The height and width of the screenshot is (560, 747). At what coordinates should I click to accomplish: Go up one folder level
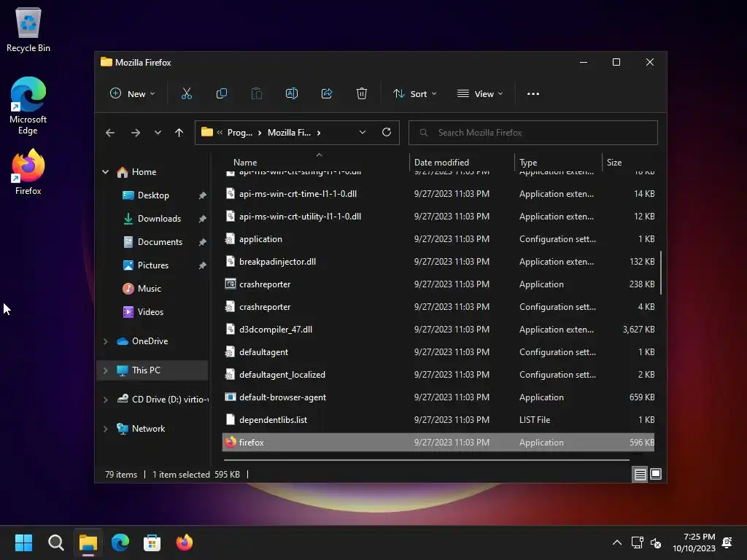coord(179,133)
